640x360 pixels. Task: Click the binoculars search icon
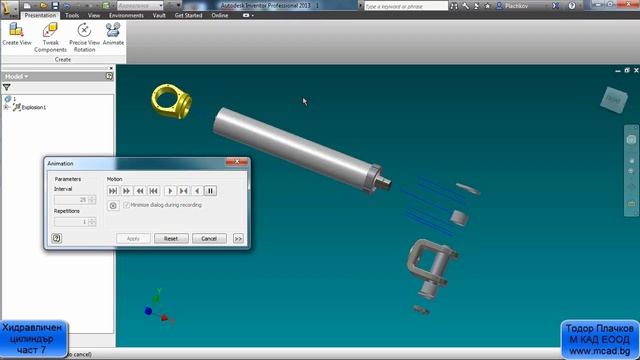click(x=454, y=6)
